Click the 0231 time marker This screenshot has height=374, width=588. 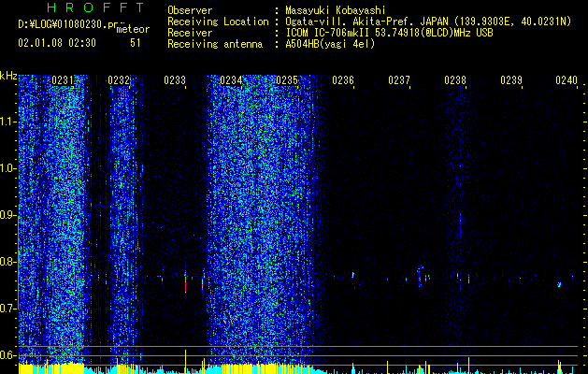pyautogui.click(x=63, y=80)
